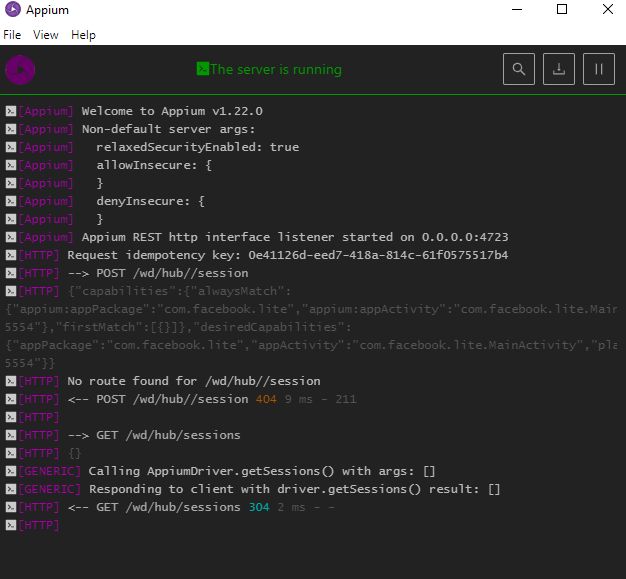Click log icon beside '--> GET /wd/hub/sessions'
This screenshot has height=579, width=626.
[x=11, y=435]
